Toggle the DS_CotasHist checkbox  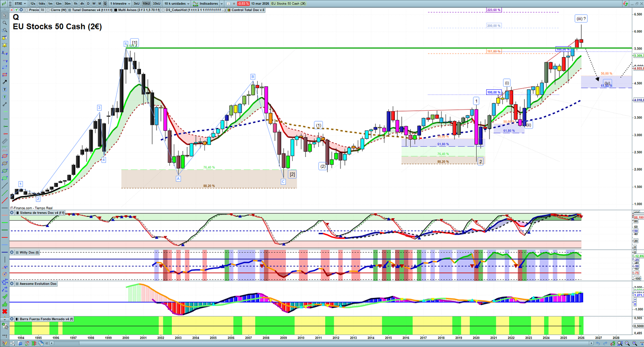click(163, 10)
